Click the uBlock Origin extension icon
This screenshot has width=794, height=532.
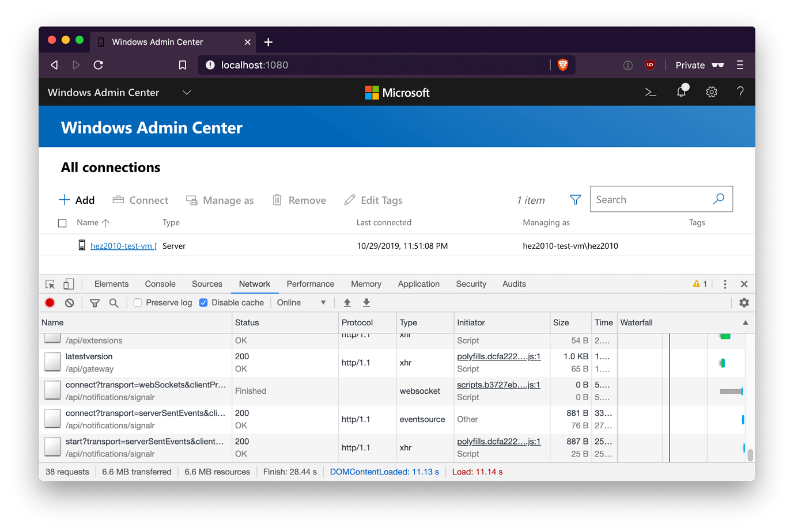tap(650, 65)
